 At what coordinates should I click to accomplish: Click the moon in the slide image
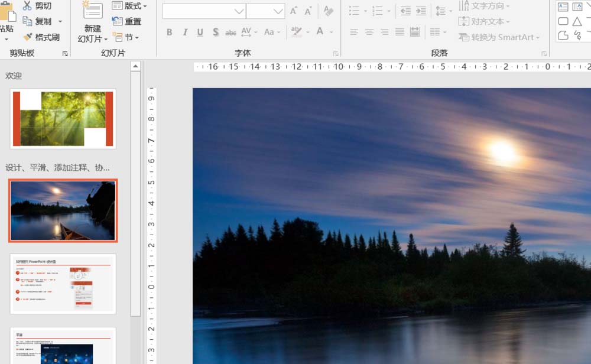pos(502,151)
